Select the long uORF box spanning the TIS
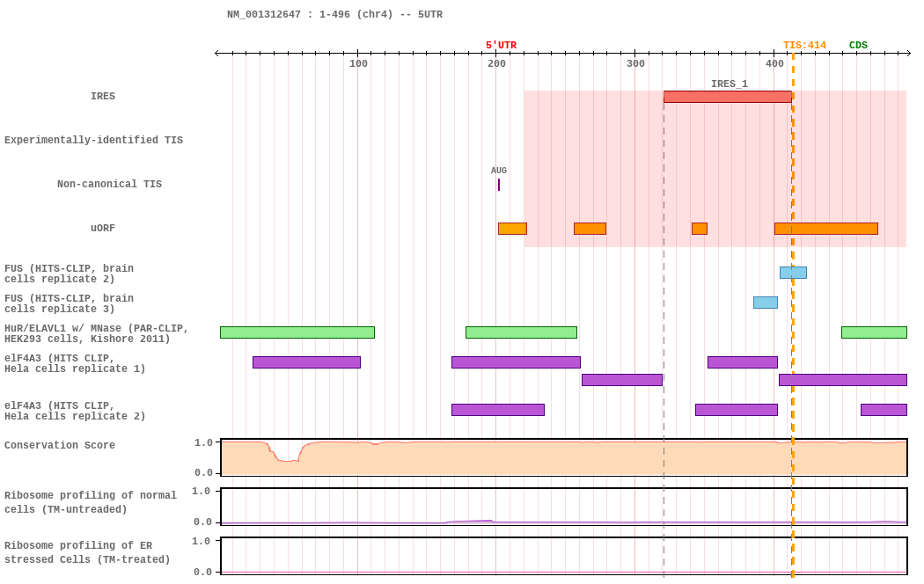This screenshot has height=584, width=924. [x=826, y=229]
